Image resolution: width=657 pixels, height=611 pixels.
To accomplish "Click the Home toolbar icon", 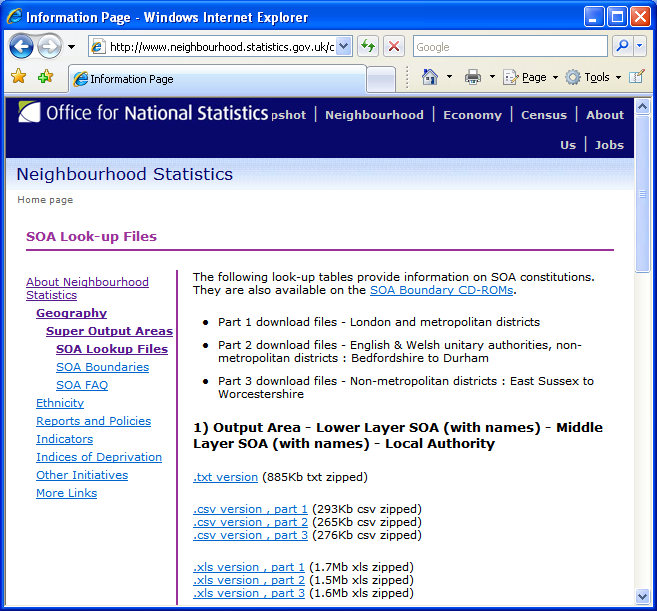I will pos(430,77).
